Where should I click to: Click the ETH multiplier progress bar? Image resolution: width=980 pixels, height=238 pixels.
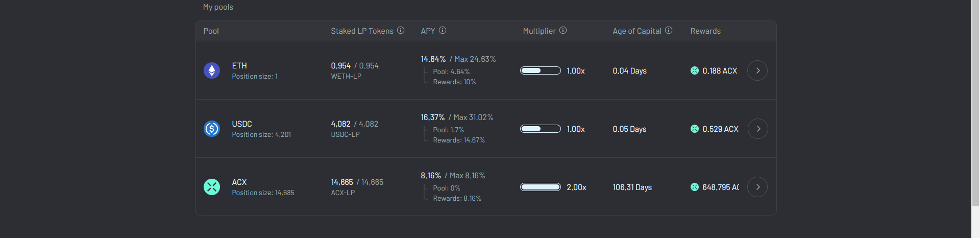(541, 70)
